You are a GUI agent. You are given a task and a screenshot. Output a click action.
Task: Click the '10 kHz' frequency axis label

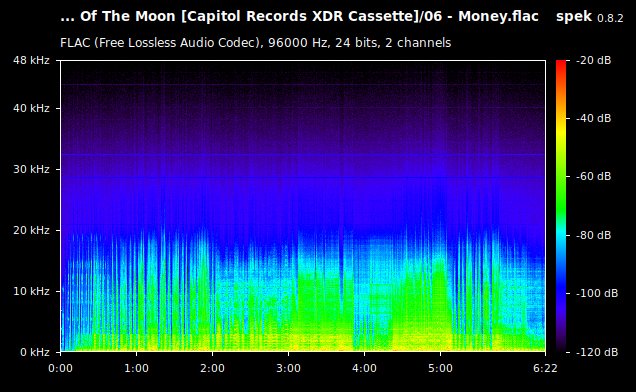(31, 291)
